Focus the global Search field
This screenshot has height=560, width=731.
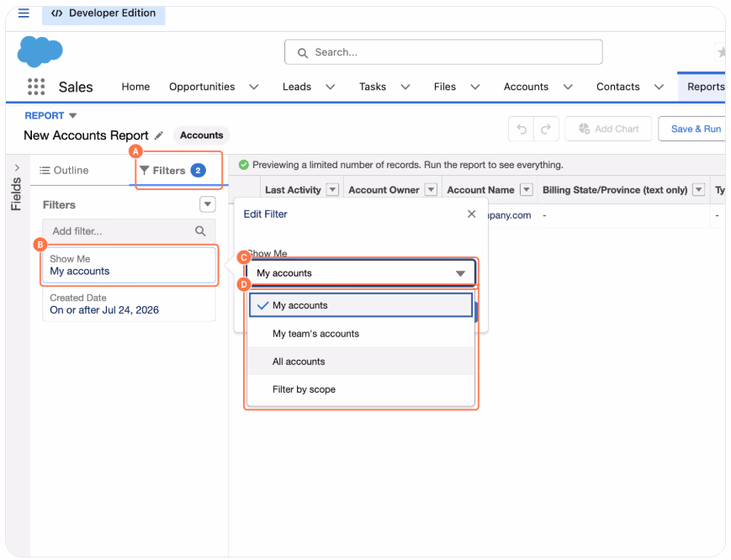pos(443,52)
